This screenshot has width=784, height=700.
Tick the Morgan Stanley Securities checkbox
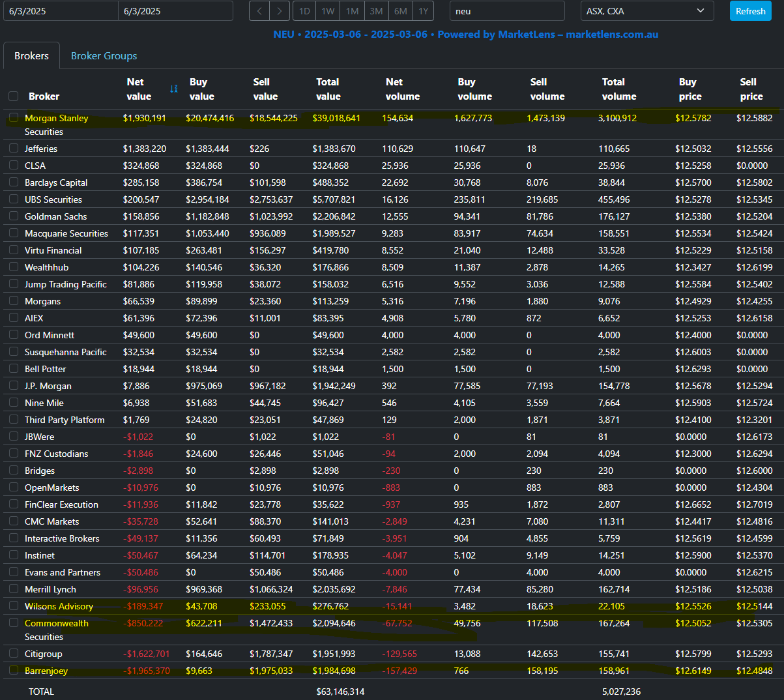(14, 118)
